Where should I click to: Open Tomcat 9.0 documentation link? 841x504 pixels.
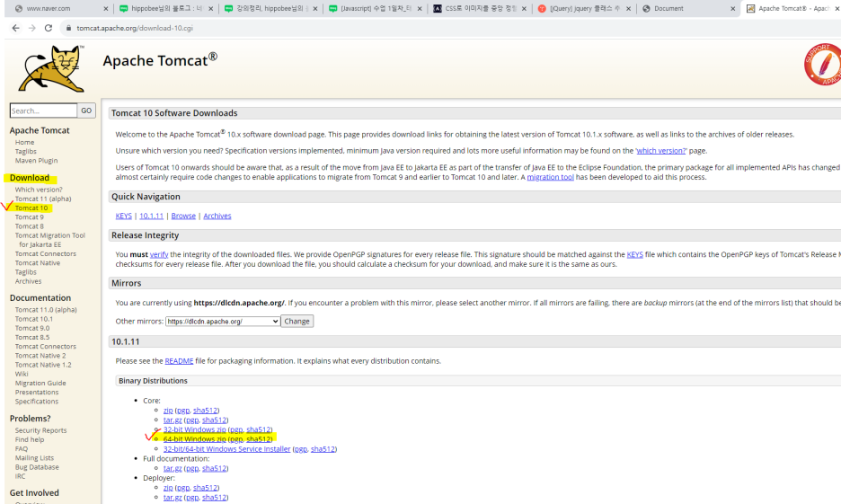(x=32, y=328)
